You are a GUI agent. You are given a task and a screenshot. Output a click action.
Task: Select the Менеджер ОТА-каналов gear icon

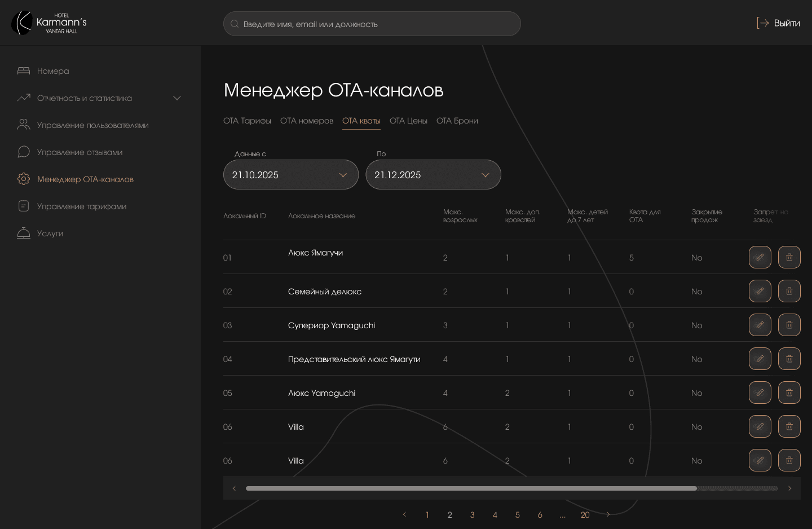23,179
